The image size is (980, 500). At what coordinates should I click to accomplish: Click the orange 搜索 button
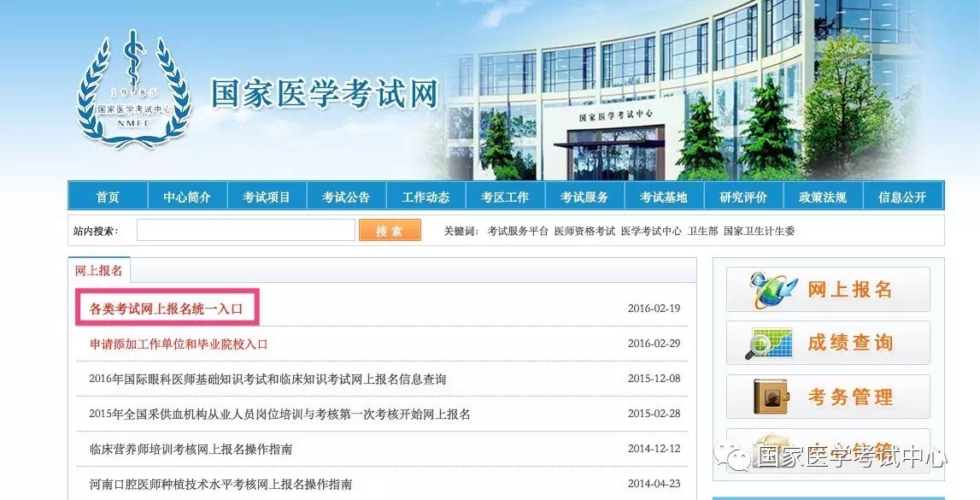[x=390, y=231]
